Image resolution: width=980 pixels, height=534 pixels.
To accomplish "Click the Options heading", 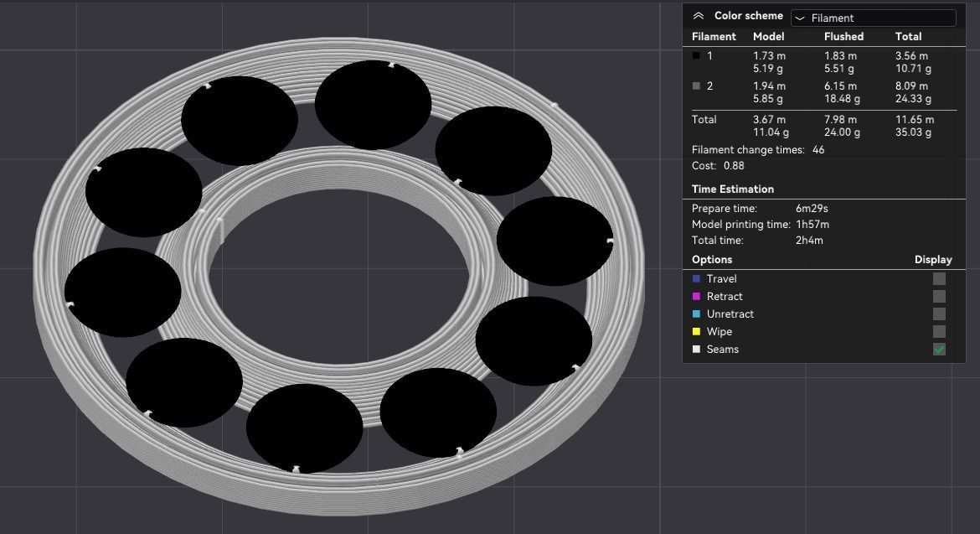I will (712, 260).
